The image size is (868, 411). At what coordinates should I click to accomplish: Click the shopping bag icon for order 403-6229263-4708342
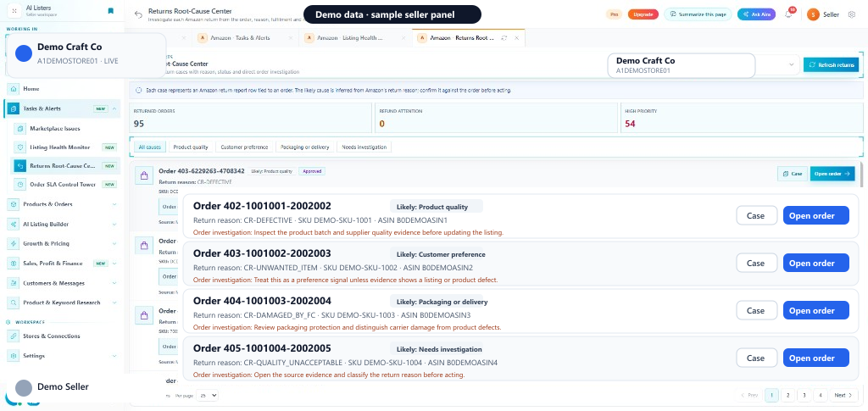coord(144,176)
